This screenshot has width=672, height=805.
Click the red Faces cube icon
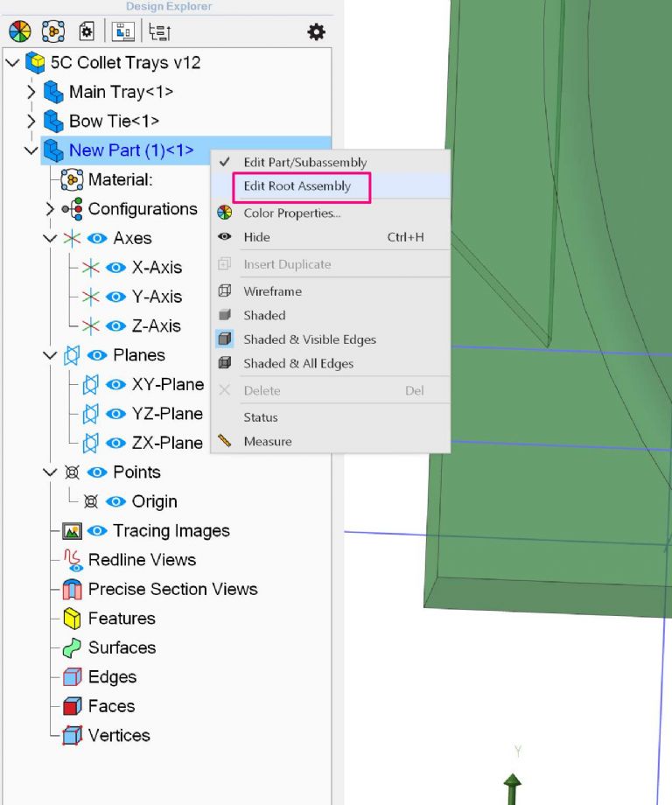73,706
